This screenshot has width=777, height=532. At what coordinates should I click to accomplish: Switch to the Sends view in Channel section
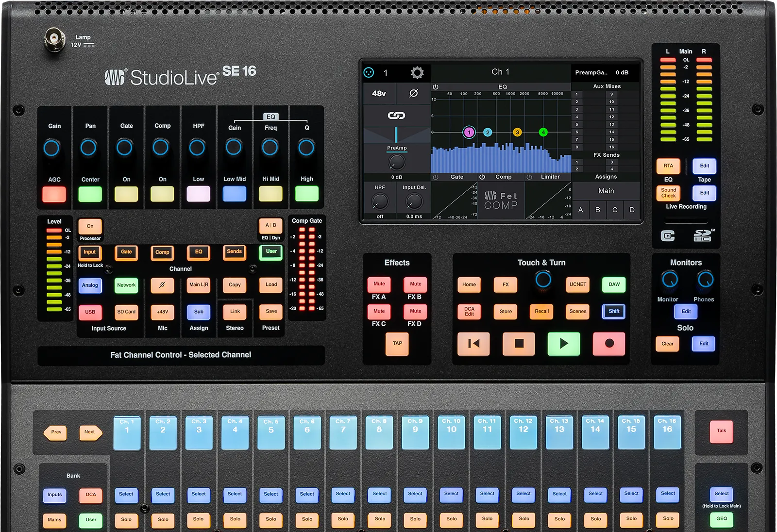tap(235, 252)
